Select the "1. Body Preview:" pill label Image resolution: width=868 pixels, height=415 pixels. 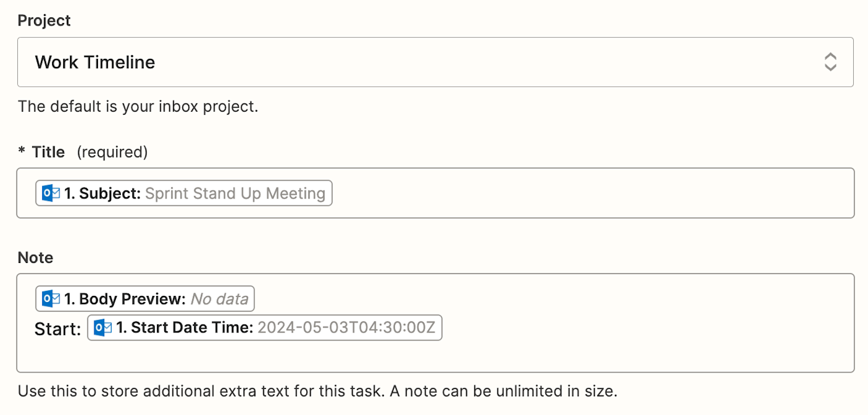(x=125, y=300)
